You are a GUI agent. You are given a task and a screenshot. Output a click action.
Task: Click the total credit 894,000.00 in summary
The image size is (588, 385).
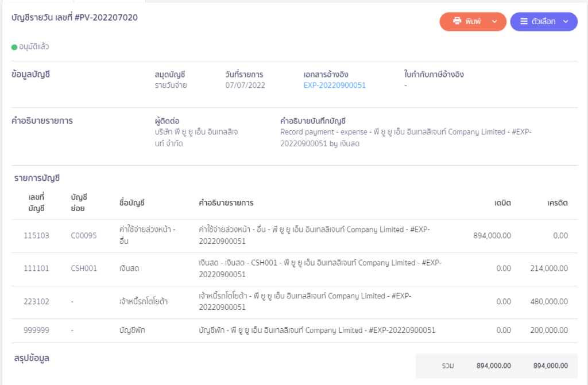[x=551, y=366]
